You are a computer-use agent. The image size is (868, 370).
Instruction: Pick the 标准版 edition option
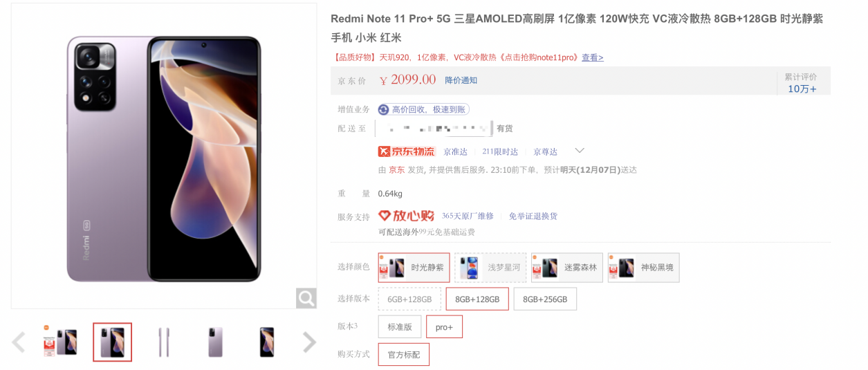click(x=400, y=326)
